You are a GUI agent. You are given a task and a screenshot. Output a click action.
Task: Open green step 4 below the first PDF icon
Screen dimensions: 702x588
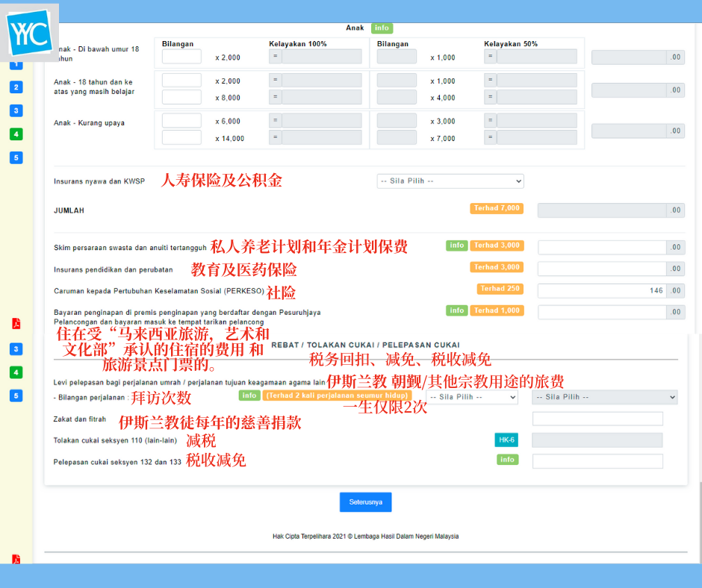point(16,372)
